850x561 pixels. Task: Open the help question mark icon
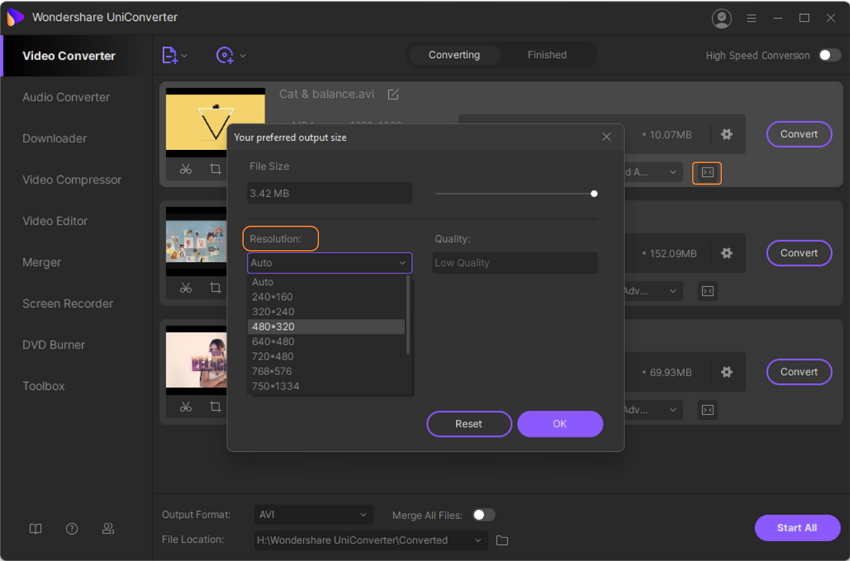(72, 528)
